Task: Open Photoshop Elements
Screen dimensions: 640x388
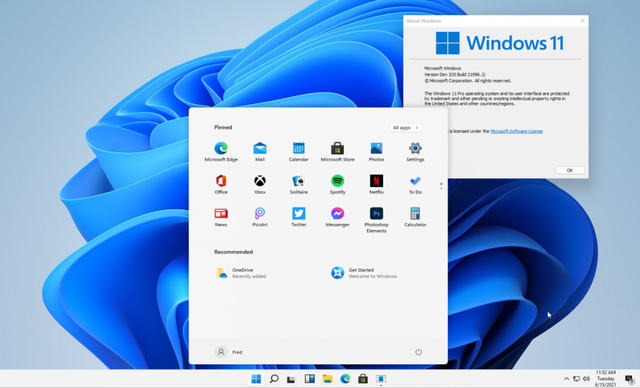Action: coord(376,219)
